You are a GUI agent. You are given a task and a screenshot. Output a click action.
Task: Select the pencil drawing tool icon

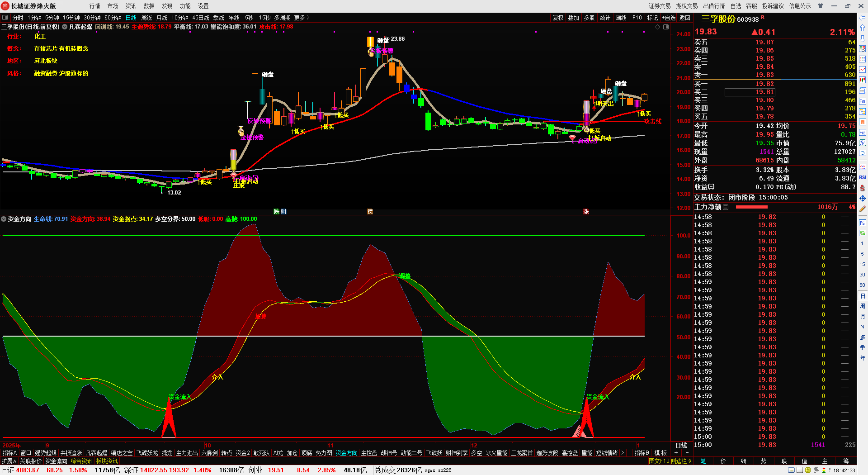(863, 209)
